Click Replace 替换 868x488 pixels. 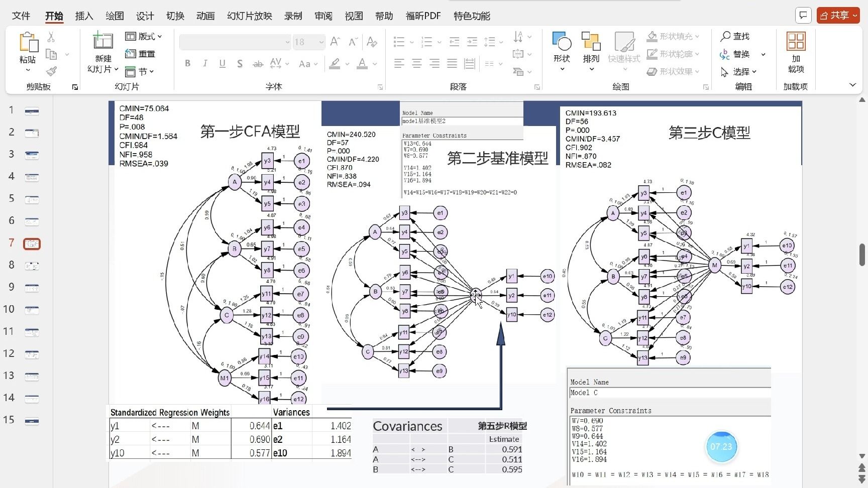click(x=735, y=54)
